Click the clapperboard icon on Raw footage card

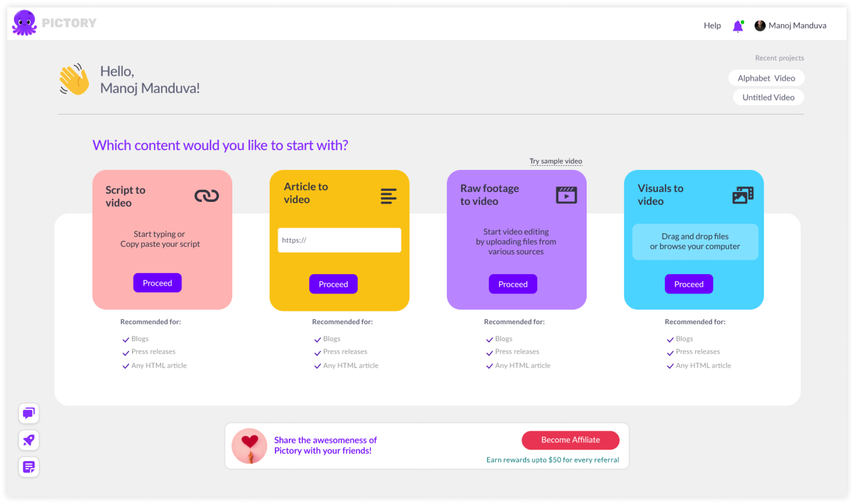(566, 195)
